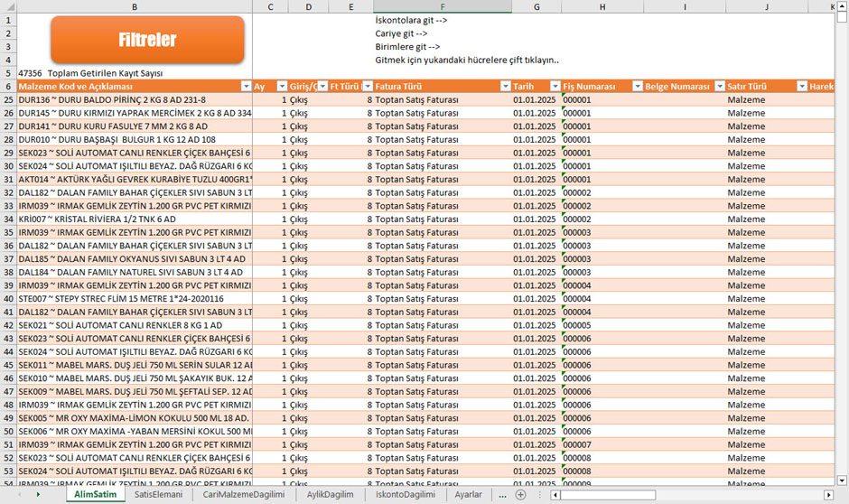Click cell 'SEK009 ~ MABEL MARS. DUŞ JELİ ŞEFTALİ'
The height and width of the screenshot is (504, 849).
135,391
